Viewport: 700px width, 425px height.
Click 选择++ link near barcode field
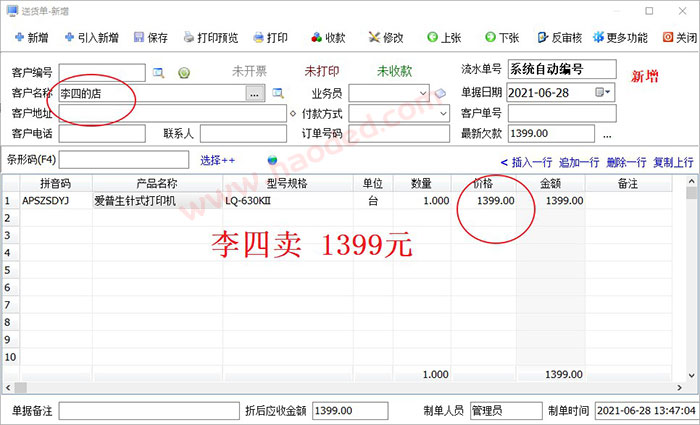(217, 160)
